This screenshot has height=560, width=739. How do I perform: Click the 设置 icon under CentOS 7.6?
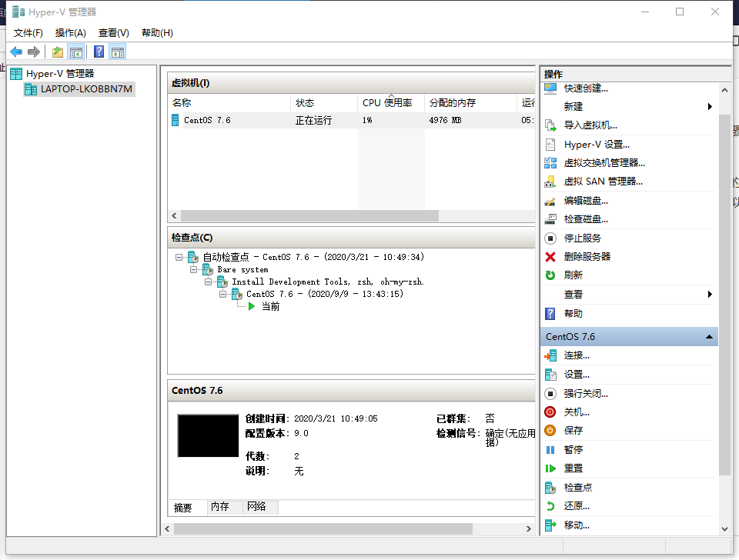pyautogui.click(x=550, y=375)
